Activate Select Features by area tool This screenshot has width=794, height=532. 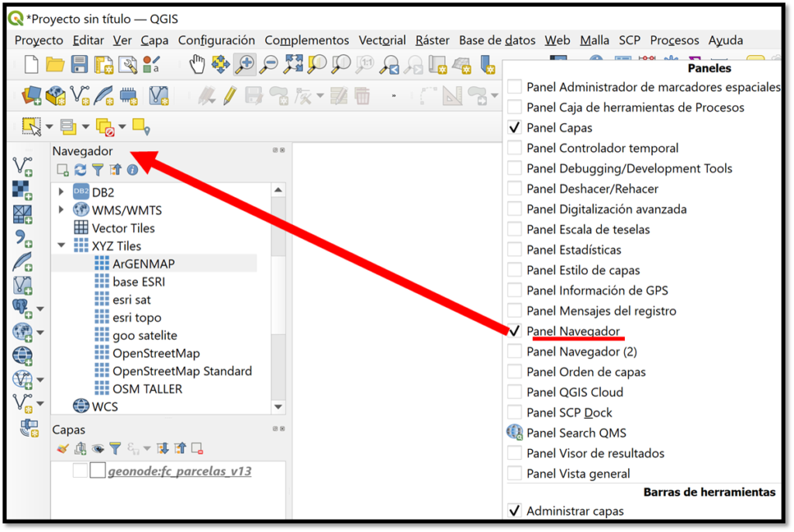(31, 126)
